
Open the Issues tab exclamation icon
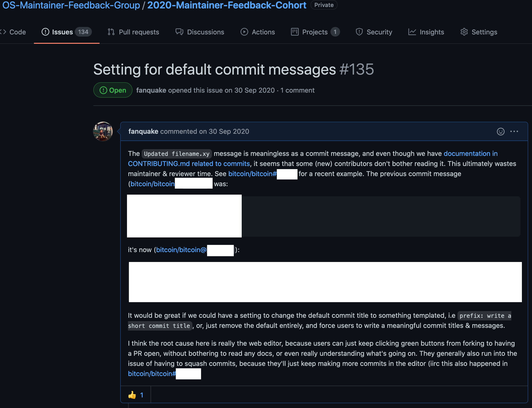click(x=45, y=32)
